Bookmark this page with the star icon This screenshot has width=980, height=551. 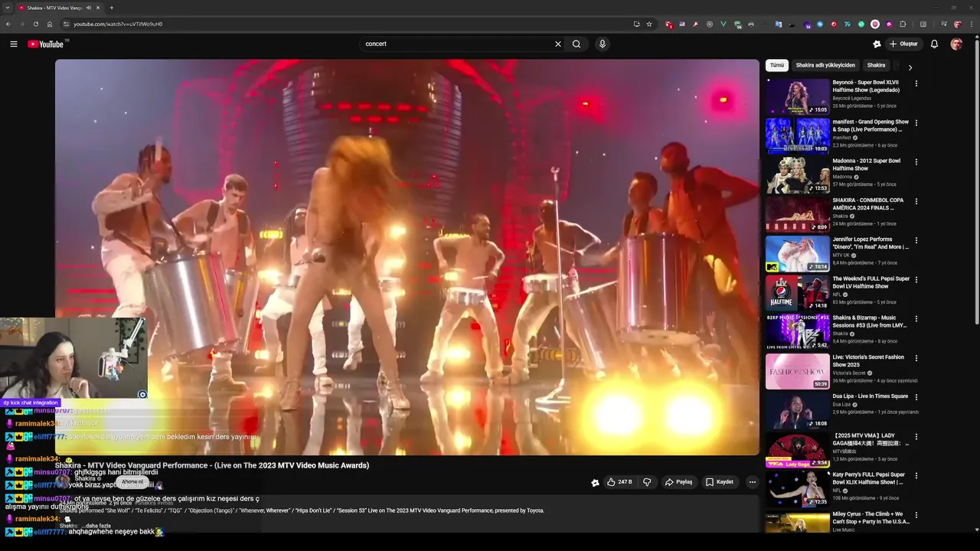649,24
